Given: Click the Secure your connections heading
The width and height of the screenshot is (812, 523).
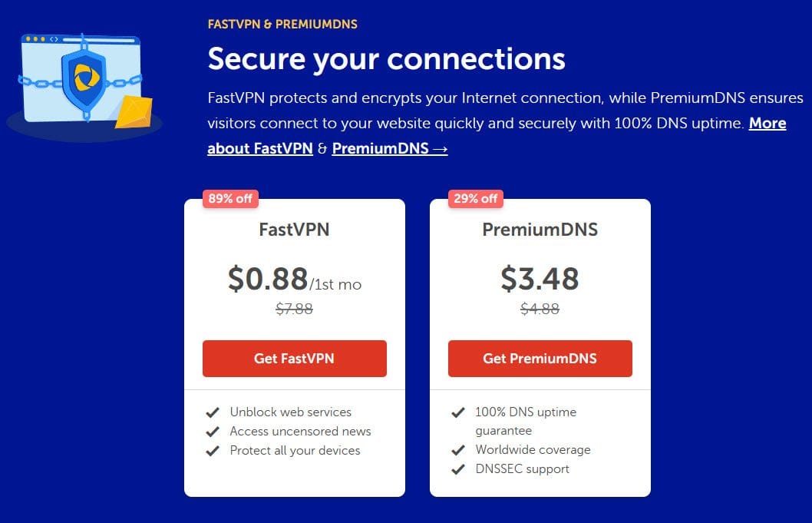Looking at the screenshot, I should pyautogui.click(x=386, y=59).
